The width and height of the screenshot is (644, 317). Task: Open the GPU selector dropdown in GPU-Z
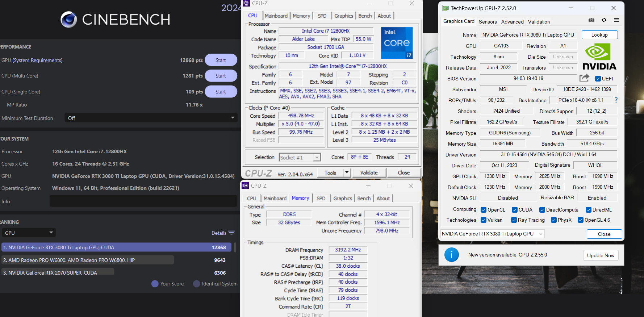click(493, 234)
